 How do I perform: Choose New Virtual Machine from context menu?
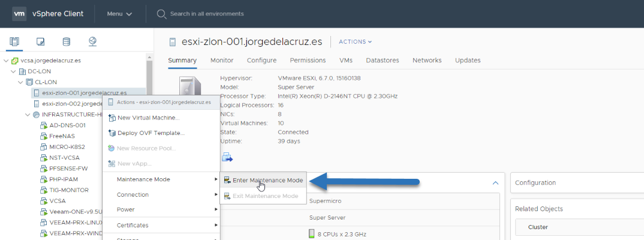[161, 118]
